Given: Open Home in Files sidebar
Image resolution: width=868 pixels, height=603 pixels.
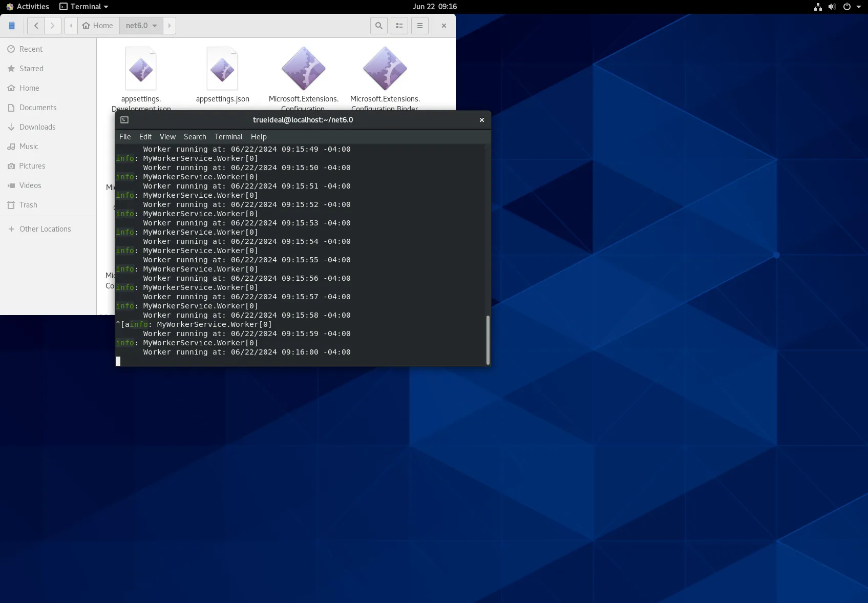Looking at the screenshot, I should click(x=48, y=88).
